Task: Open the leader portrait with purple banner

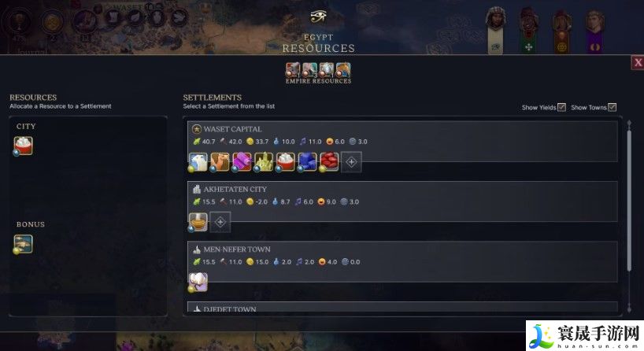Action: pos(594,31)
